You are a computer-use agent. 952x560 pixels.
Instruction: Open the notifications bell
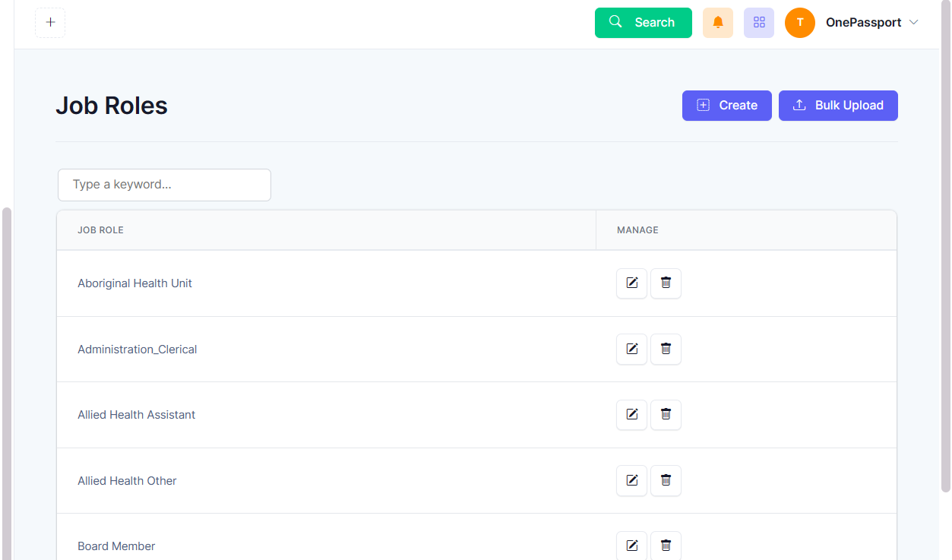click(x=718, y=23)
